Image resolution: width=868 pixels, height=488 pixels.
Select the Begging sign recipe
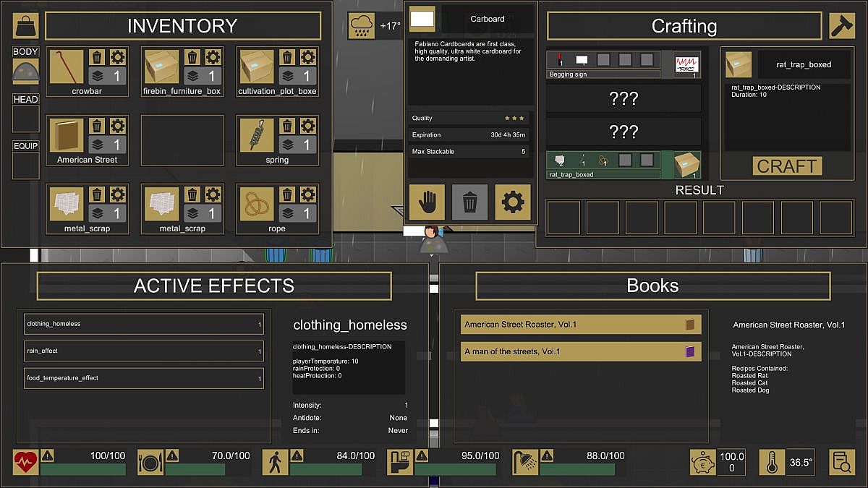624,64
